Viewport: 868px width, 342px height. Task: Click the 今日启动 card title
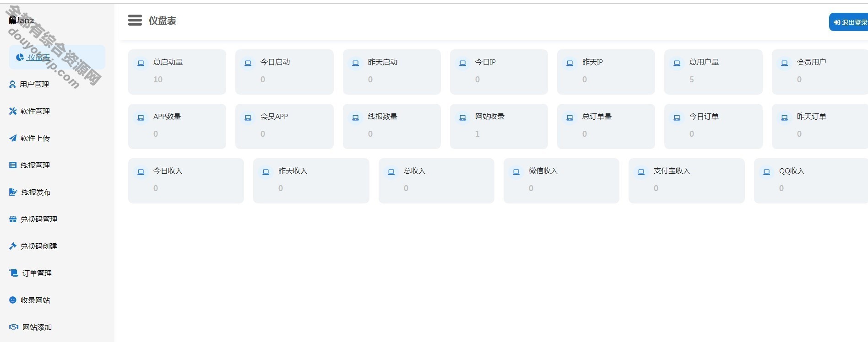[x=275, y=62]
